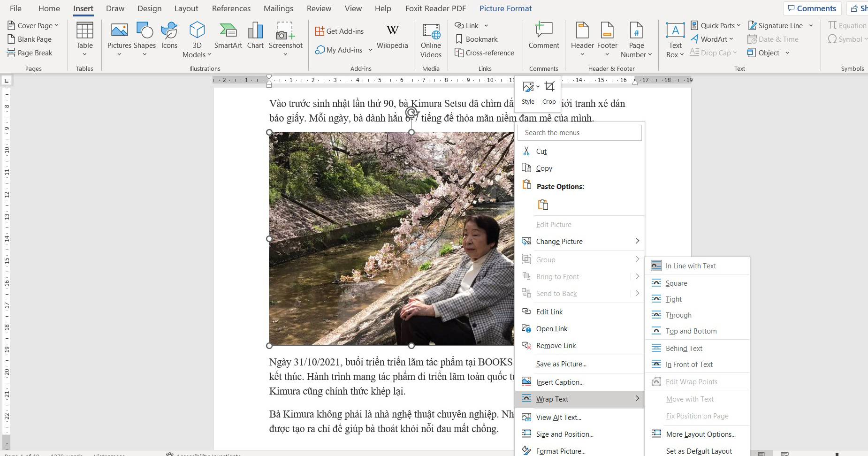The height and width of the screenshot is (456, 868).
Task: Expand the Cover Page dropdown
Action: click(x=56, y=25)
